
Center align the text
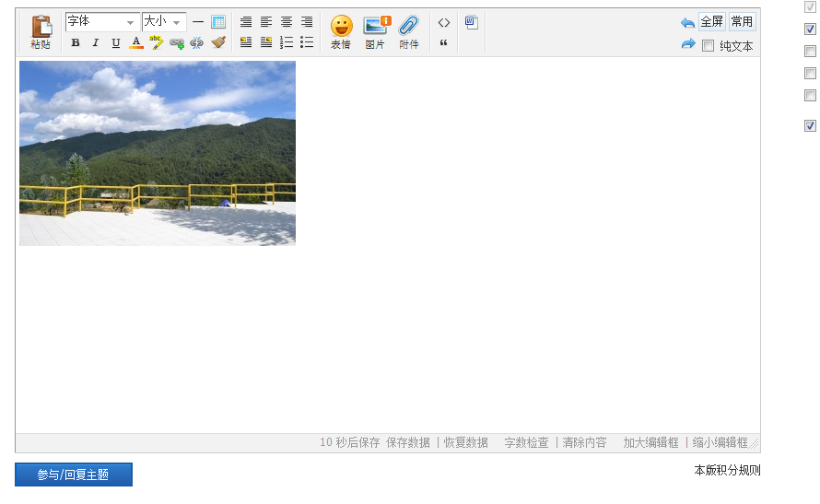coord(287,22)
